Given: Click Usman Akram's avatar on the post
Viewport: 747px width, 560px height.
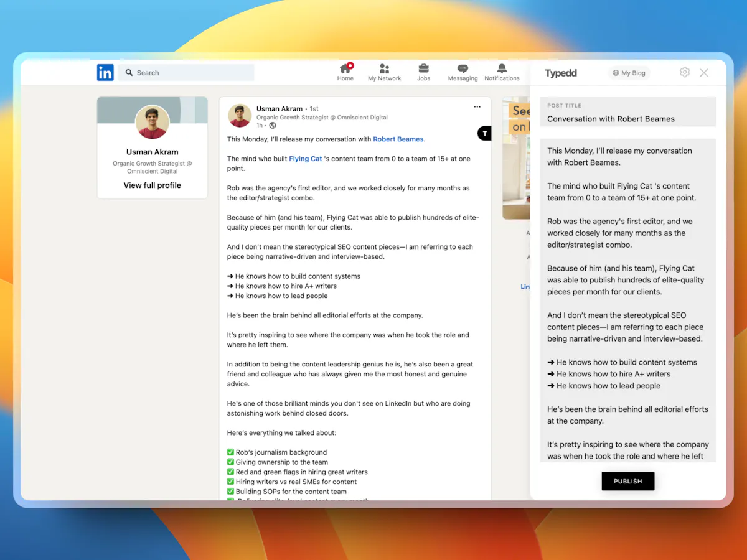Looking at the screenshot, I should pyautogui.click(x=240, y=116).
